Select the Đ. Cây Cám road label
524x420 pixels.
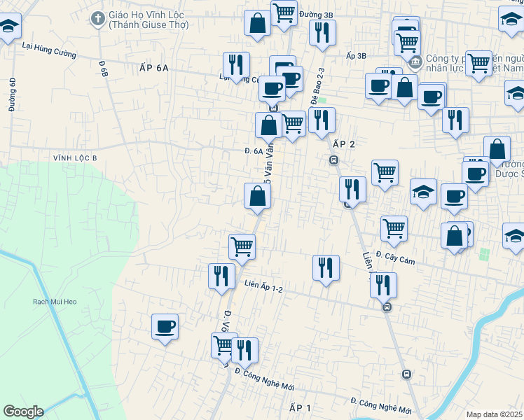click(x=395, y=258)
